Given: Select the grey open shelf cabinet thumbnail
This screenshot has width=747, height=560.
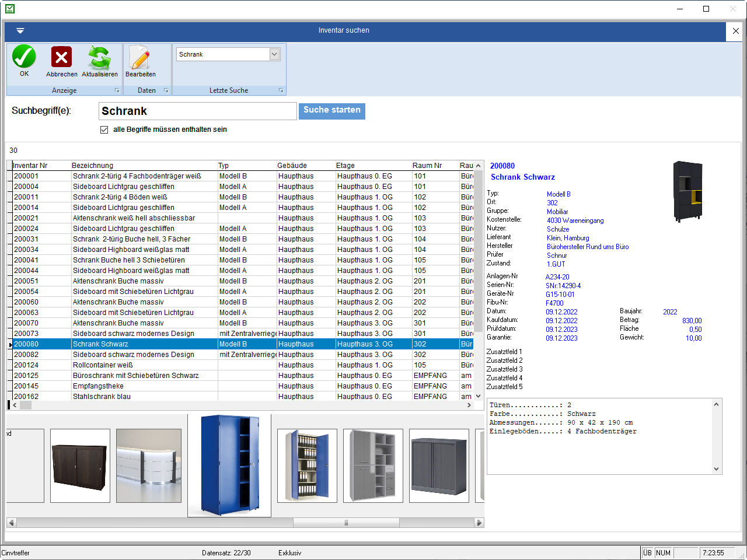Looking at the screenshot, I should pos(373,466).
